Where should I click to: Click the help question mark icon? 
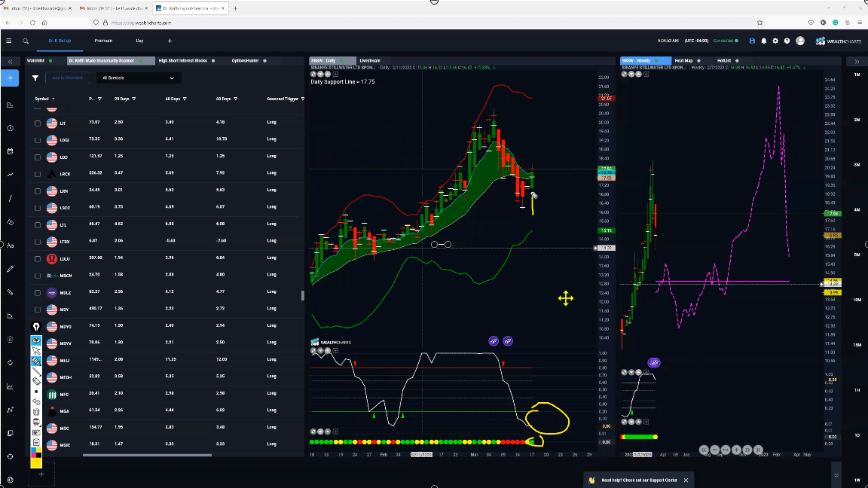click(787, 41)
